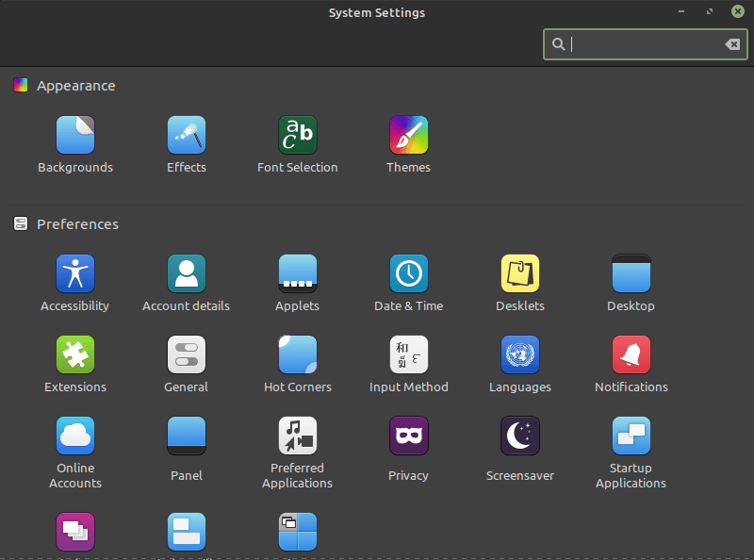Open Input Method settings
Image resolution: width=754 pixels, height=560 pixels.
click(409, 355)
